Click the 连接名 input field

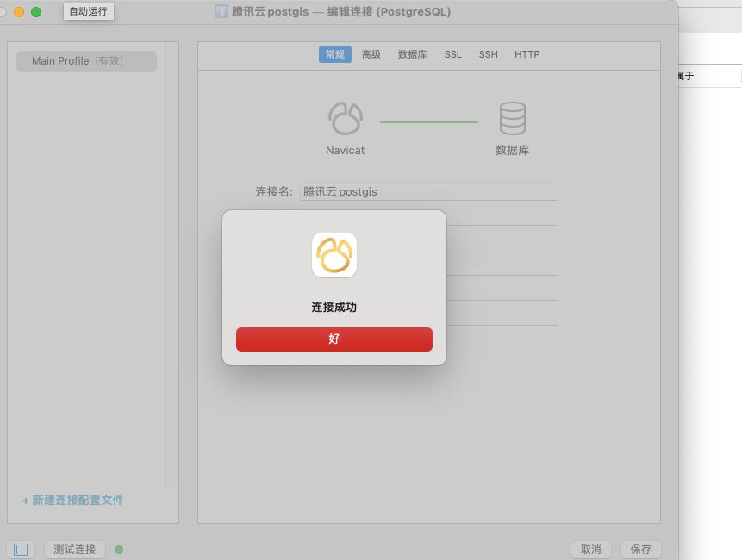[x=428, y=191]
